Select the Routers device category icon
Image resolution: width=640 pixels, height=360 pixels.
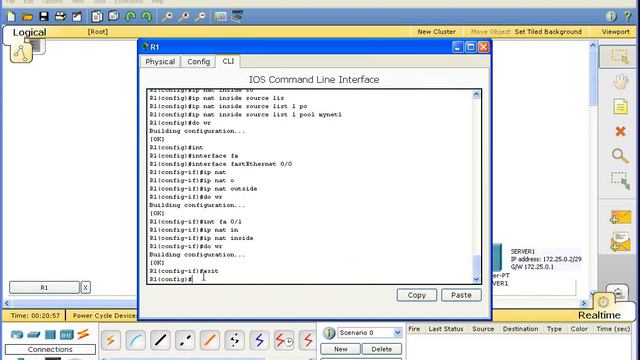point(17,335)
